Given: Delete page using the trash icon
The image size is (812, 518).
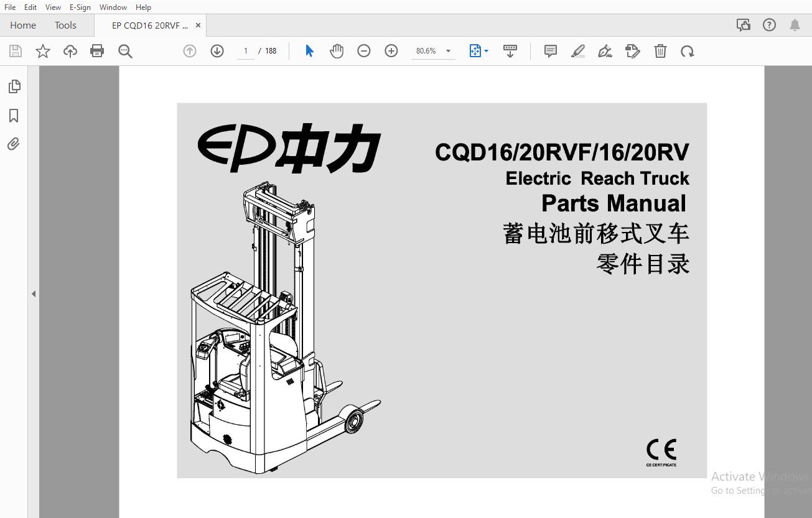Looking at the screenshot, I should 661,51.
